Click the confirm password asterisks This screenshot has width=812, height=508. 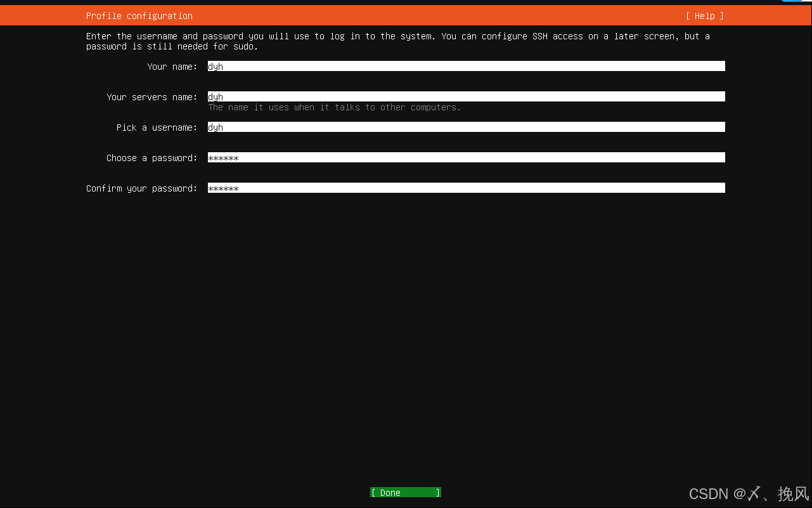[x=223, y=188]
